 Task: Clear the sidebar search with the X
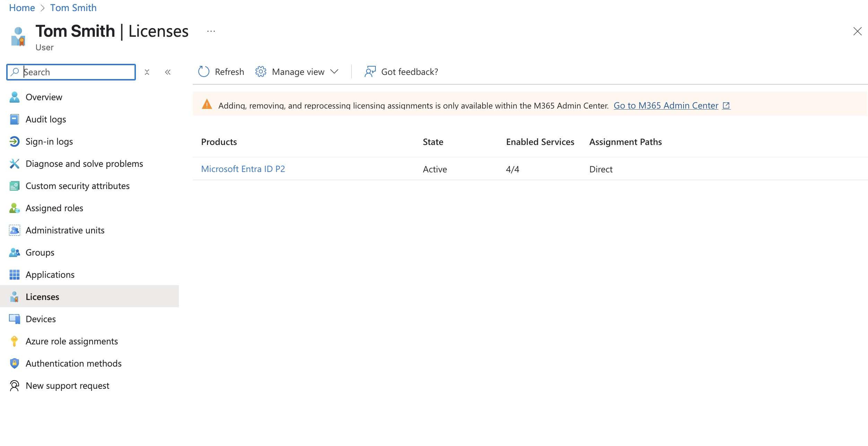(147, 72)
